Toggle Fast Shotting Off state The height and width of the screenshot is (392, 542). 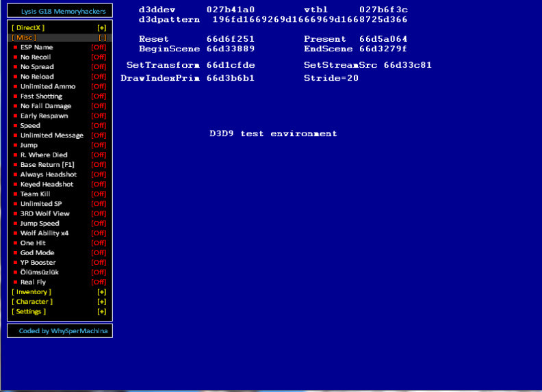click(99, 96)
